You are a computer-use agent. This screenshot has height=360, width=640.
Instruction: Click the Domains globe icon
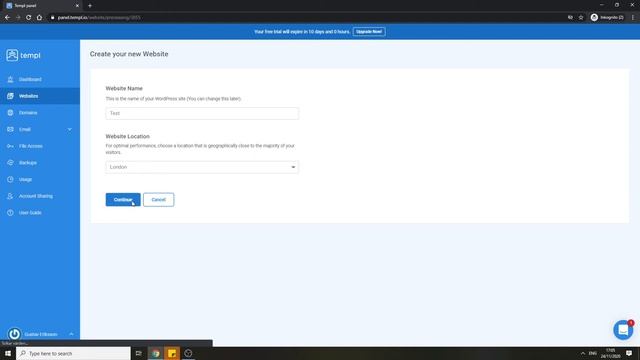tap(10, 113)
